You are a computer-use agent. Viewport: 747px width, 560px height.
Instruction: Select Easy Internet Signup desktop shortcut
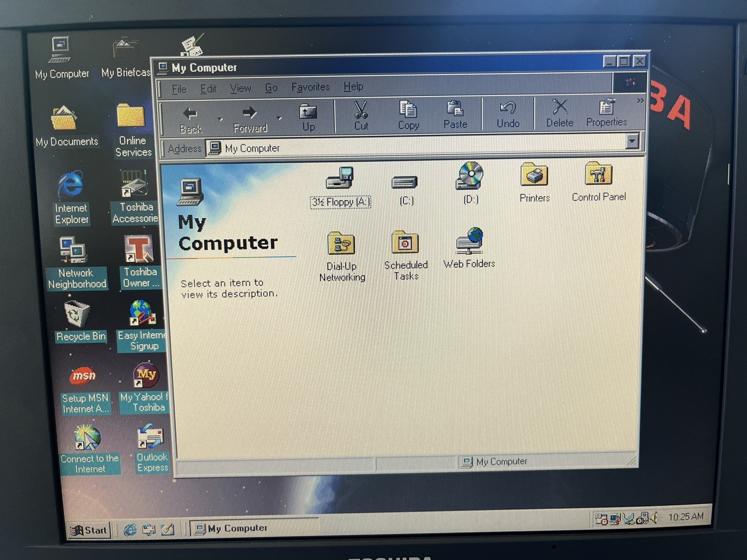pyautogui.click(x=141, y=326)
